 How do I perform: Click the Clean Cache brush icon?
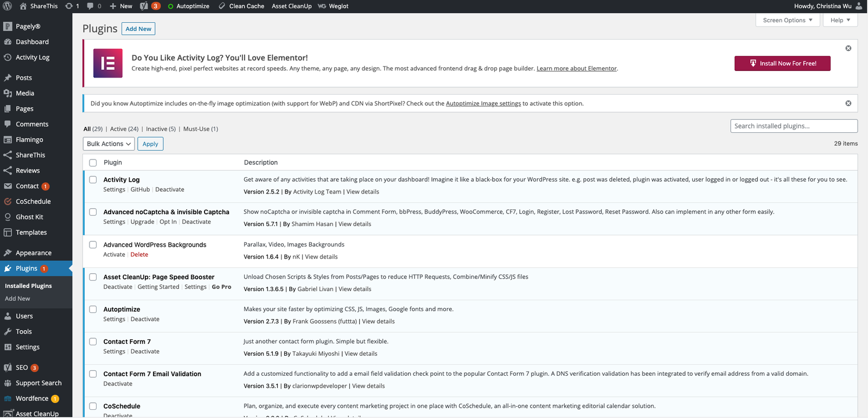(222, 6)
